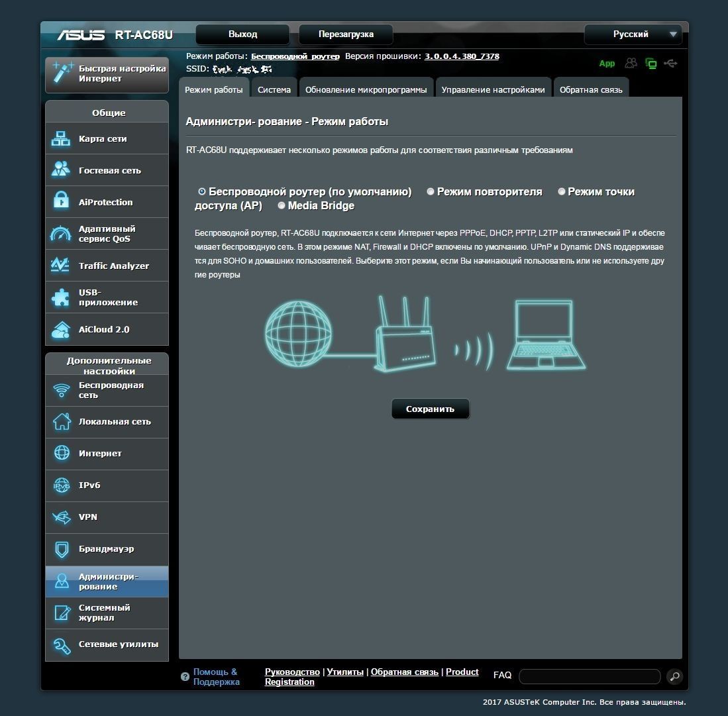The height and width of the screenshot is (716, 728).
Task: Open Руководство footer link
Action: pyautogui.click(x=292, y=672)
